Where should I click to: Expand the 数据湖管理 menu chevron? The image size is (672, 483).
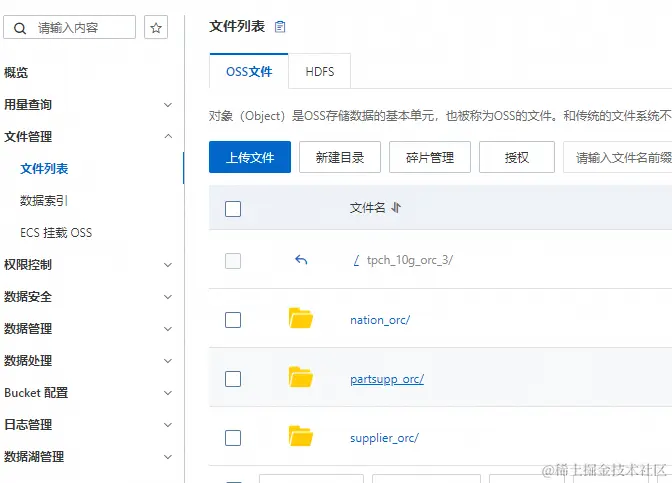tap(168, 457)
